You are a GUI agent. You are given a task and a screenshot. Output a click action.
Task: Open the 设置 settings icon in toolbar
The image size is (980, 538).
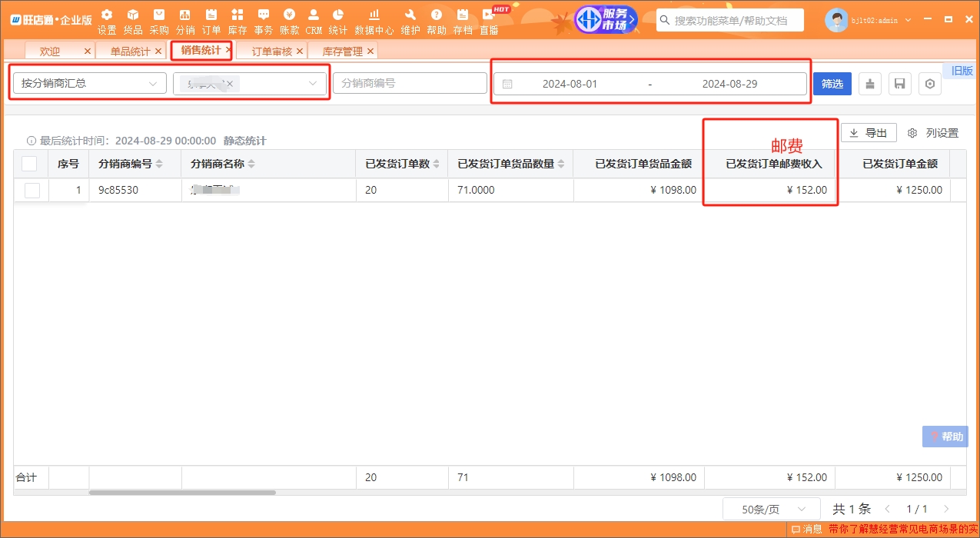107,21
